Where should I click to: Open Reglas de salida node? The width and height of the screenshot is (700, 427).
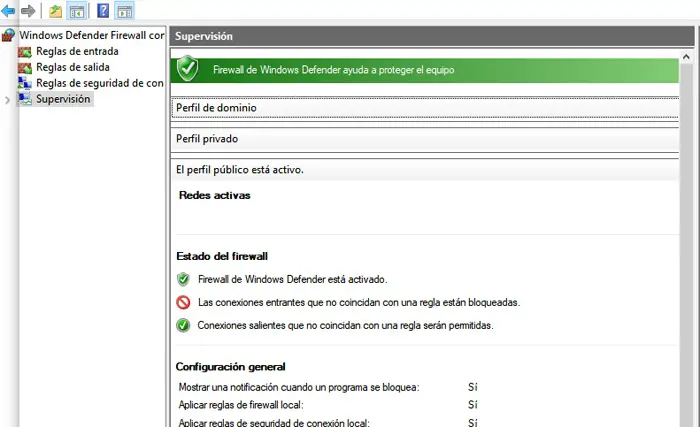point(73,67)
